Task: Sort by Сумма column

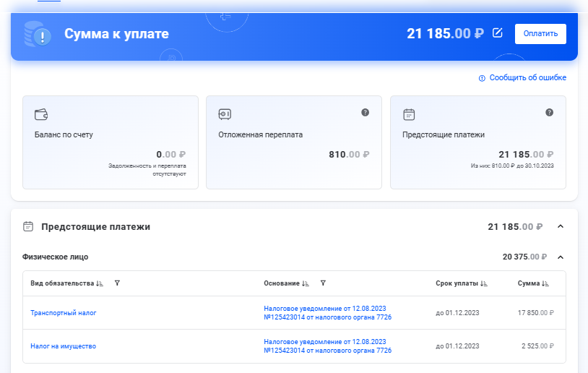Action: (545, 283)
